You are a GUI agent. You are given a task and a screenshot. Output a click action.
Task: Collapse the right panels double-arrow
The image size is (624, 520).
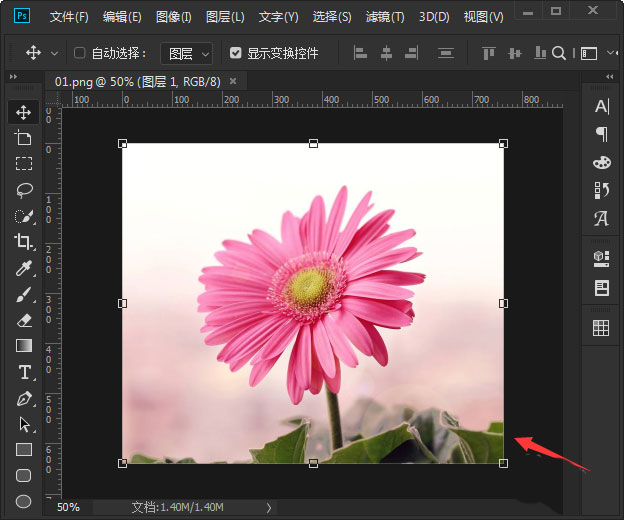point(610,76)
